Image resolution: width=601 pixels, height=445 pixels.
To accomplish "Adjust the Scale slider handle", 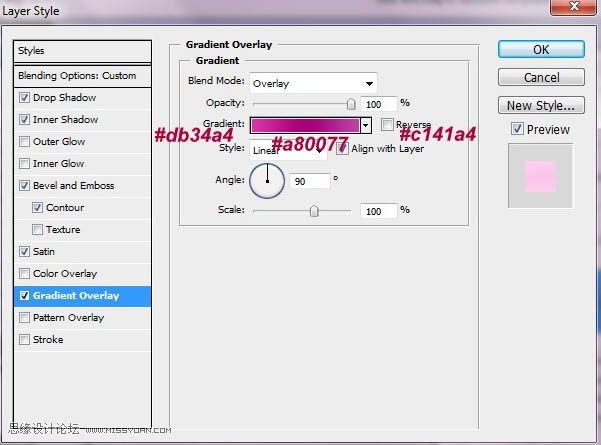I will tap(314, 211).
